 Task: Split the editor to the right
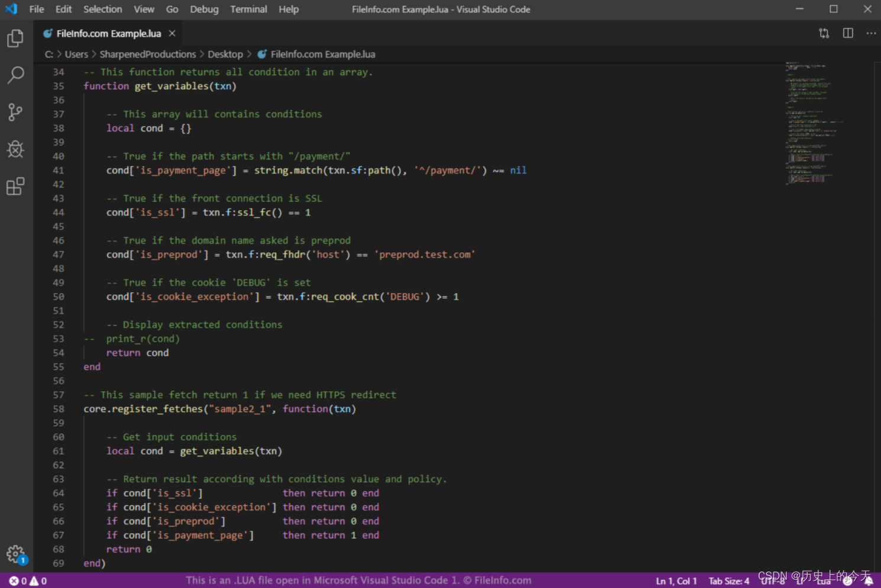coord(848,33)
